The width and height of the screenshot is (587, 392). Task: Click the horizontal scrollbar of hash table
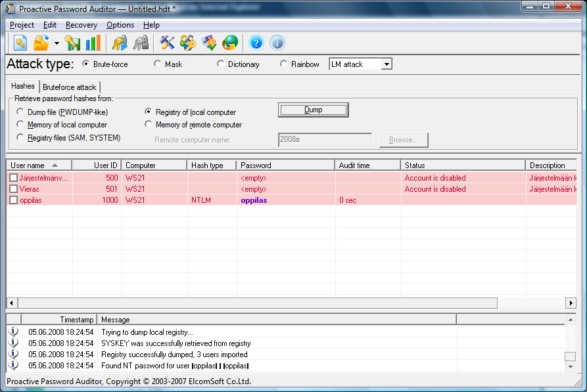point(258,303)
